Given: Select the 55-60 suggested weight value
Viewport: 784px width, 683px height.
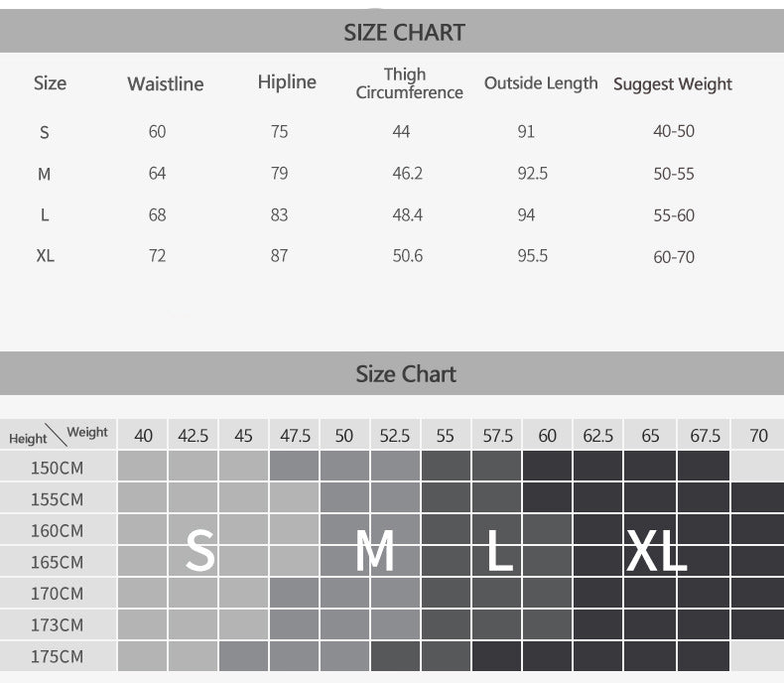Looking at the screenshot, I should pos(674,215).
